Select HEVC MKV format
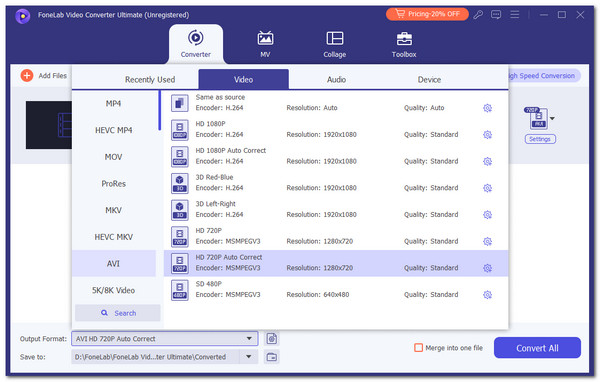The height and width of the screenshot is (382, 600). pyautogui.click(x=114, y=237)
